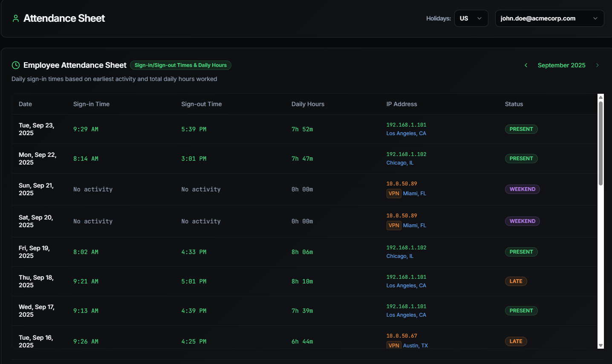Image resolution: width=612 pixels, height=364 pixels.
Task: Click the September 2025 month label
Action: pos(561,65)
